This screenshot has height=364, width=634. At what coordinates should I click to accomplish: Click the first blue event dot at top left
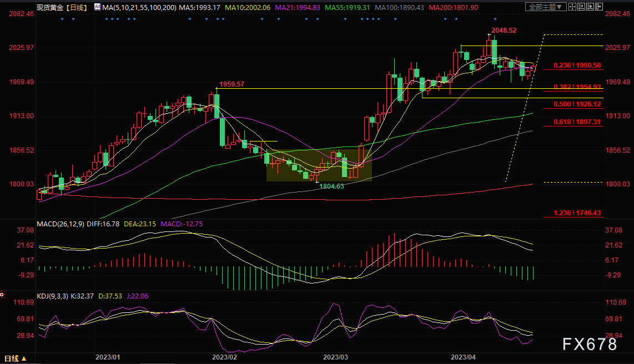(x=62, y=19)
